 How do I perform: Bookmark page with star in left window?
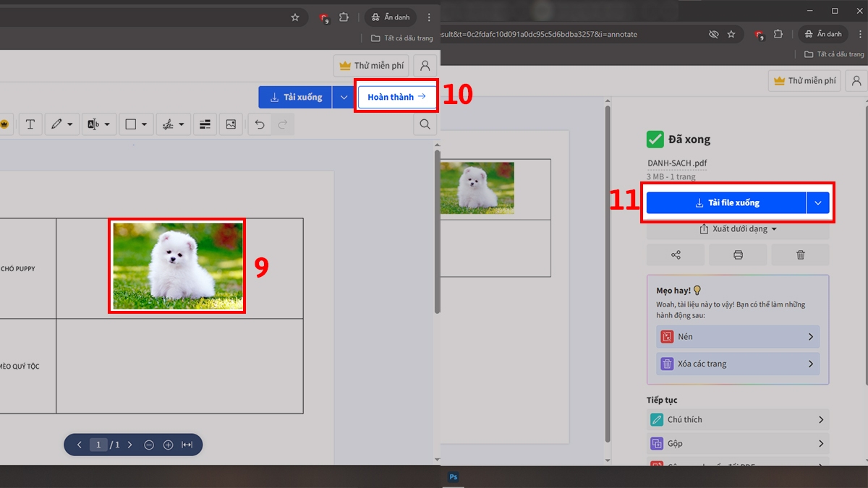(x=295, y=17)
